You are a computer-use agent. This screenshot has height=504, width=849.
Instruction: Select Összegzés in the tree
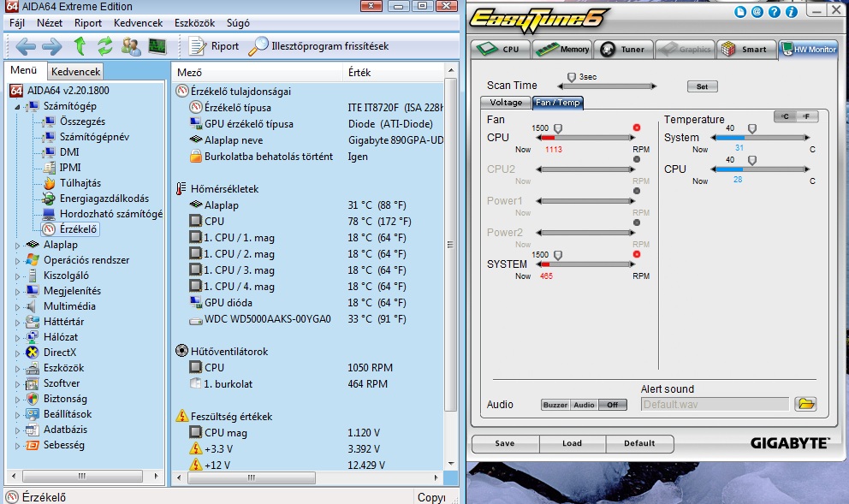pyautogui.click(x=82, y=122)
